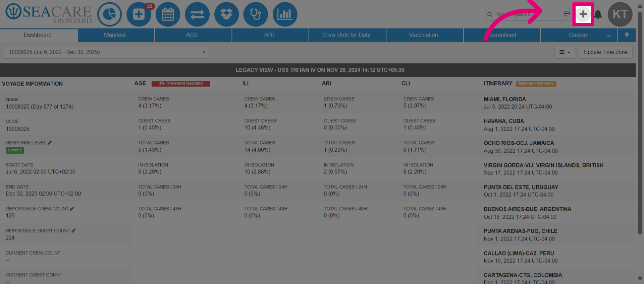Viewport: 644px width, 284px height.
Task: Select CARTAGENA-CTG, COLOMBIA entry
Action: point(557,276)
